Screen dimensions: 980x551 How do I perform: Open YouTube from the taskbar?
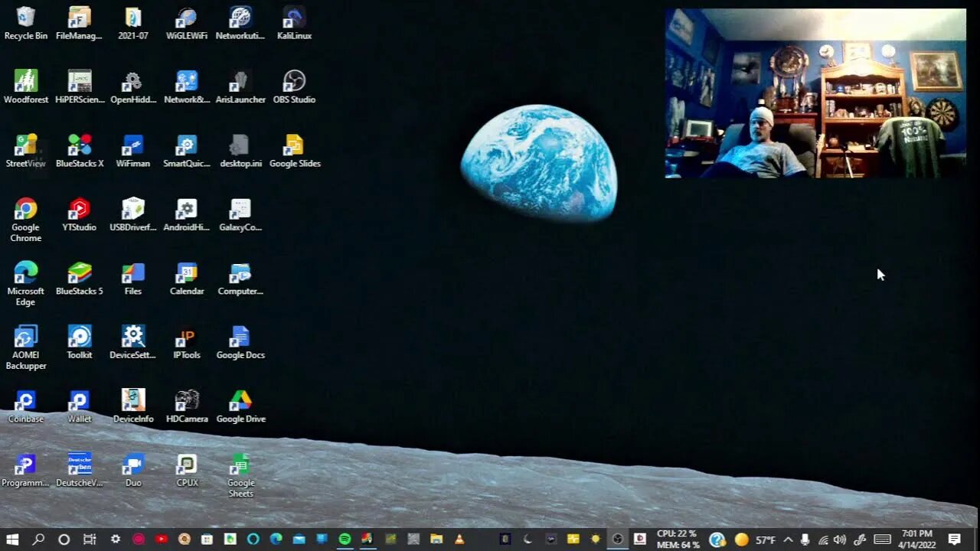[x=161, y=540]
